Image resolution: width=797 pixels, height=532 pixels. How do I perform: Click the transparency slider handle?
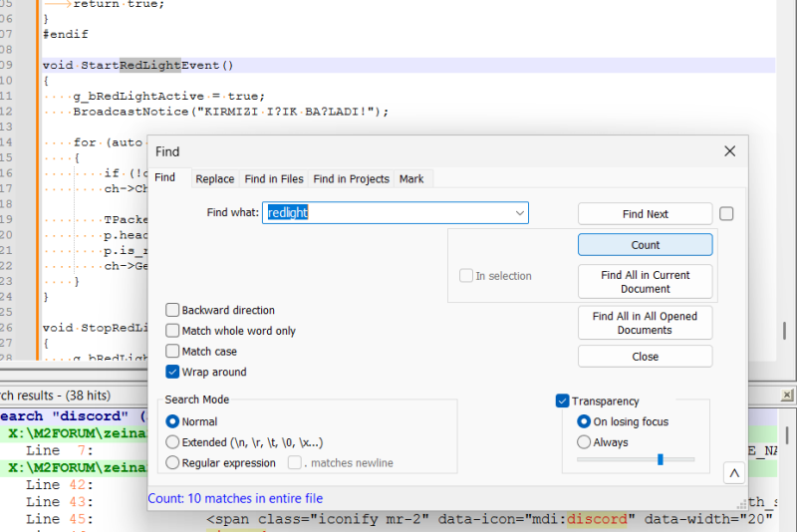[660, 459]
